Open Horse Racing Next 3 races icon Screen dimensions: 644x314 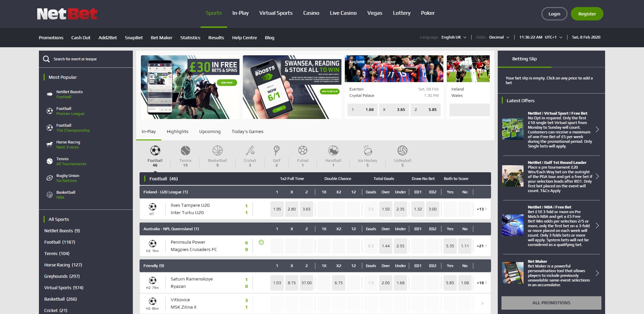(50, 144)
